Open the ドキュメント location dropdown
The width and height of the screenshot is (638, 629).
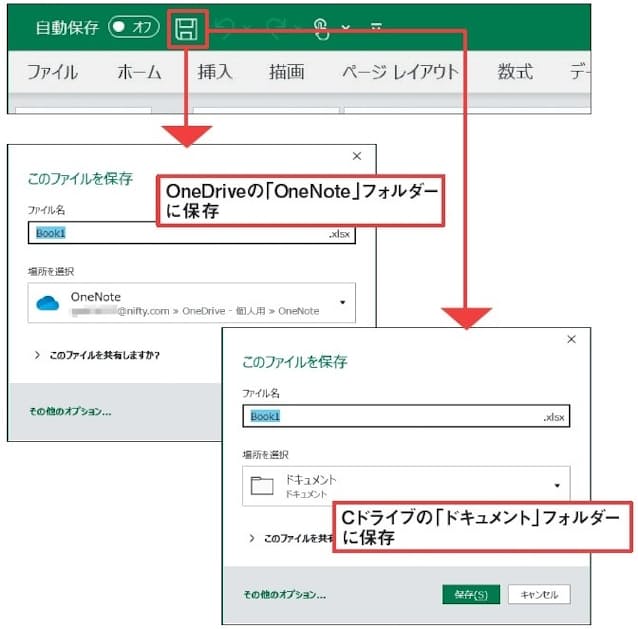click(x=556, y=485)
